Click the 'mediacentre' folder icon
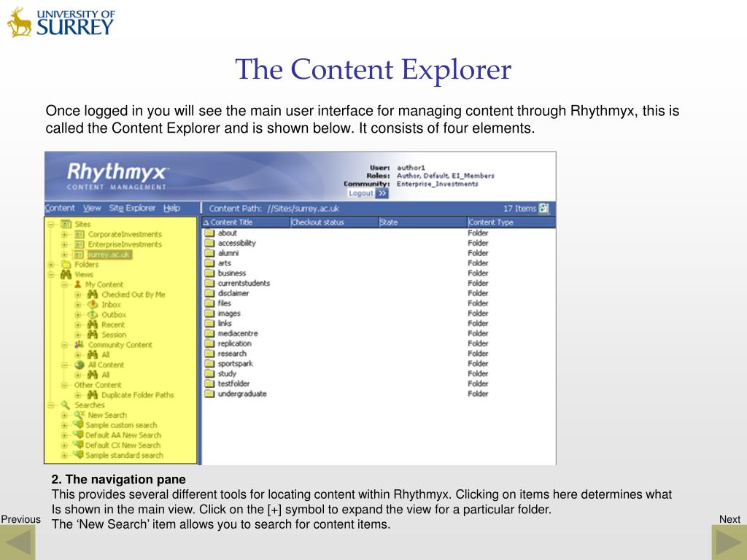Screen dimensions: 747x560 (209, 333)
